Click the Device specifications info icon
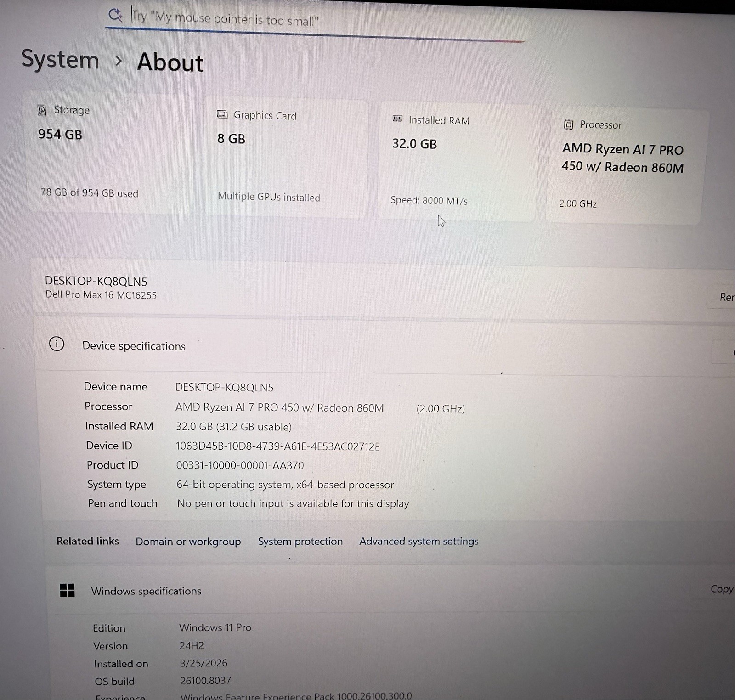 (57, 344)
